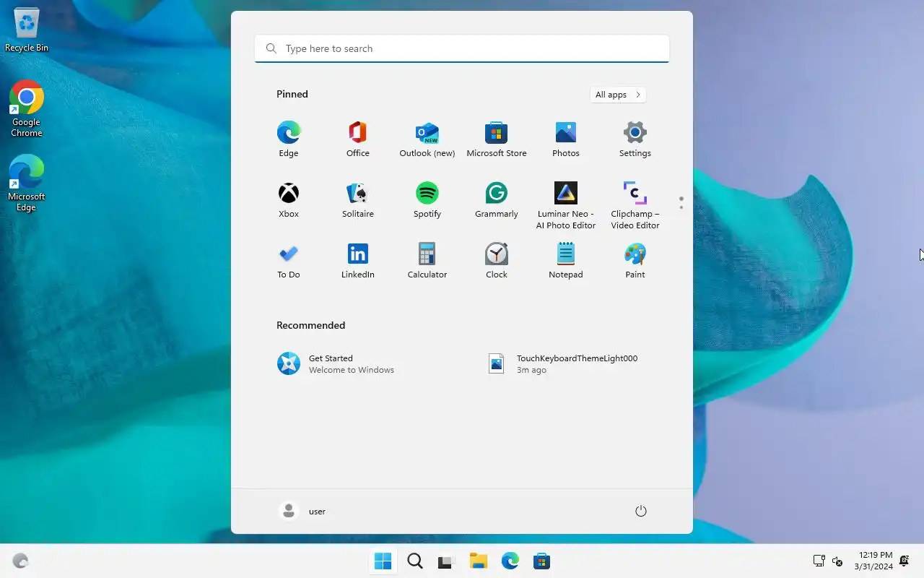Open taskbar Search magnifier icon
924x578 pixels.
[415, 561]
